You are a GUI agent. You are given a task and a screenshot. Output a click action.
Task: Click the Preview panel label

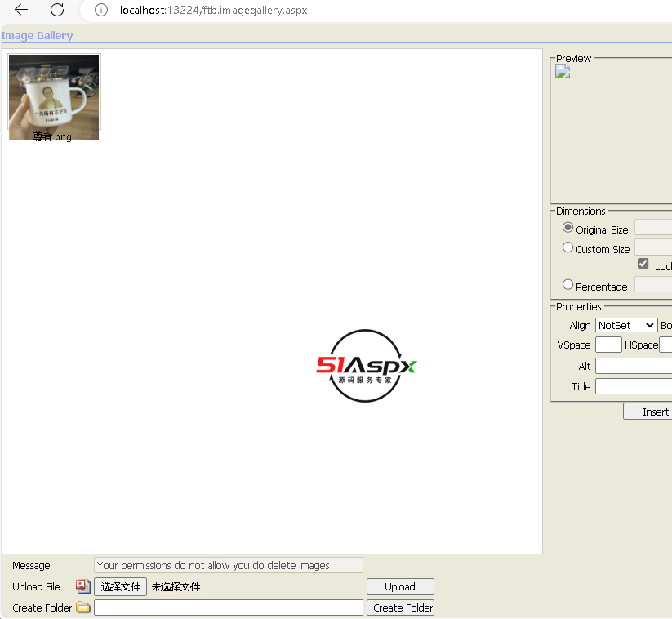click(x=573, y=58)
